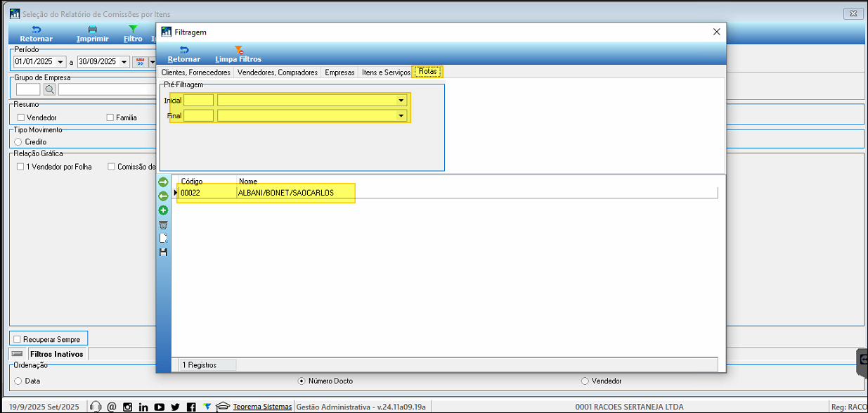This screenshot has height=413, width=868.
Task: Click the trash bin delete icon
Action: [x=163, y=224]
